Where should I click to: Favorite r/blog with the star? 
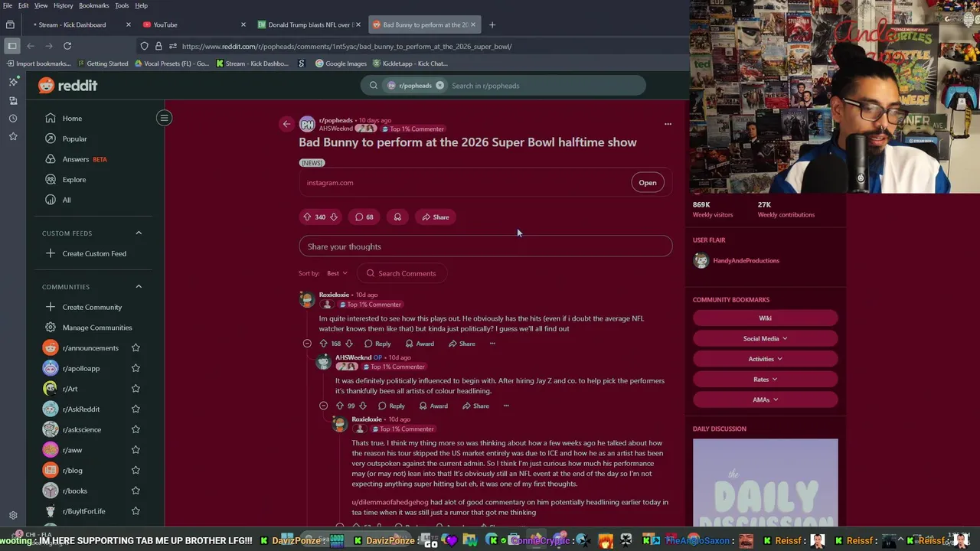tap(136, 471)
